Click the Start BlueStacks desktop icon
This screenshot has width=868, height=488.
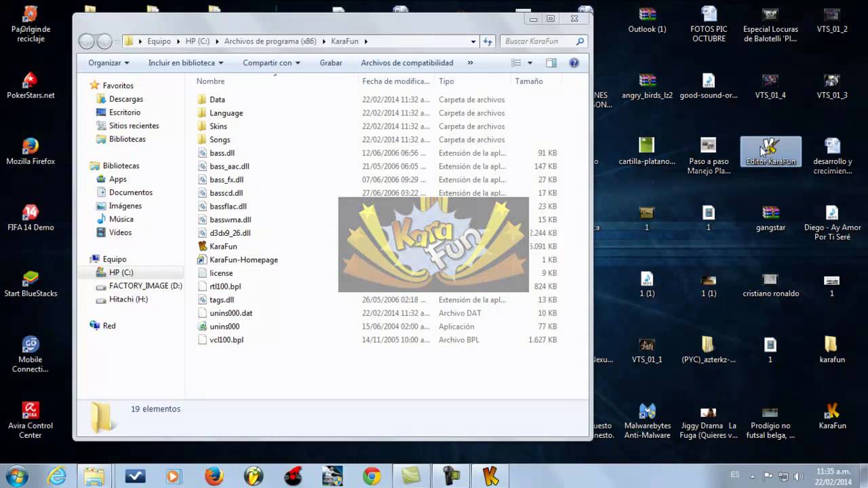click(x=30, y=285)
